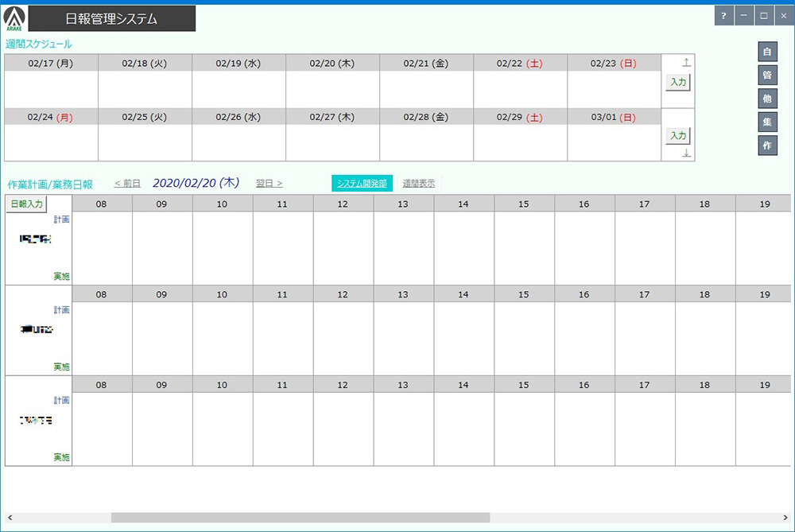Open the 作 side panel button
The height and width of the screenshot is (532, 795).
tap(767, 146)
